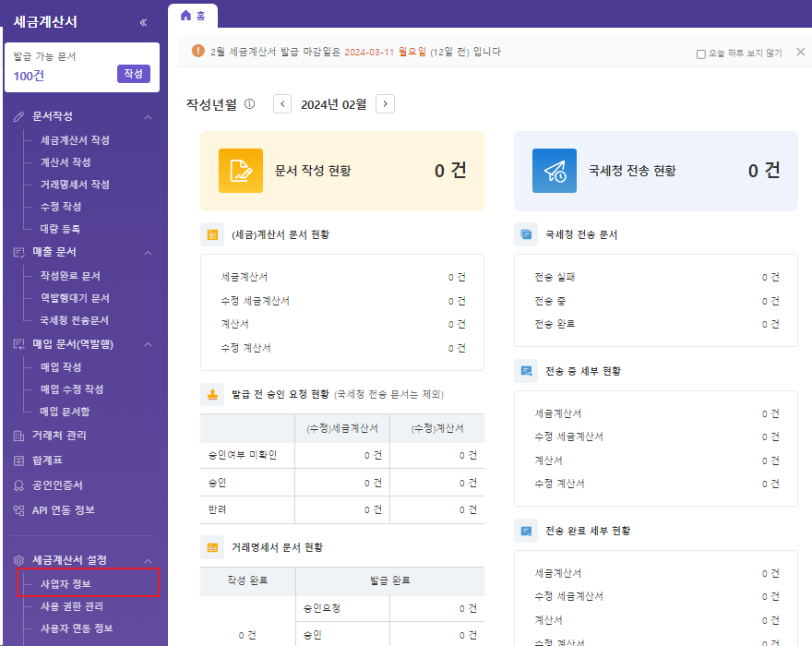
Task: Click 승인여부 미확인 row label
Action: (x=243, y=455)
